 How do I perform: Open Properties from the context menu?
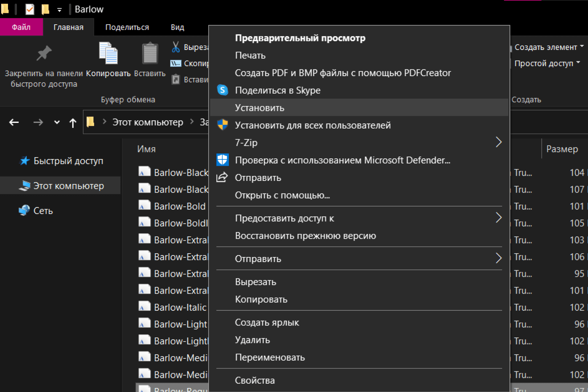click(x=255, y=380)
